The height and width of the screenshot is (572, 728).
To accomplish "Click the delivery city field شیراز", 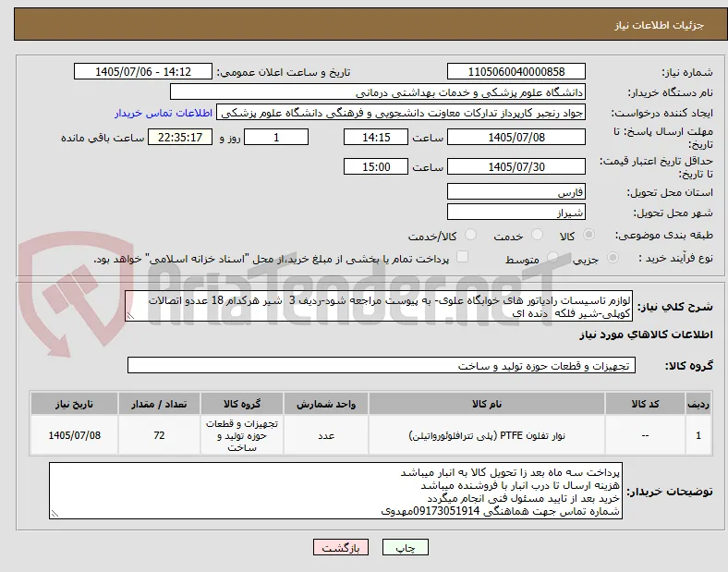I will [x=516, y=213].
